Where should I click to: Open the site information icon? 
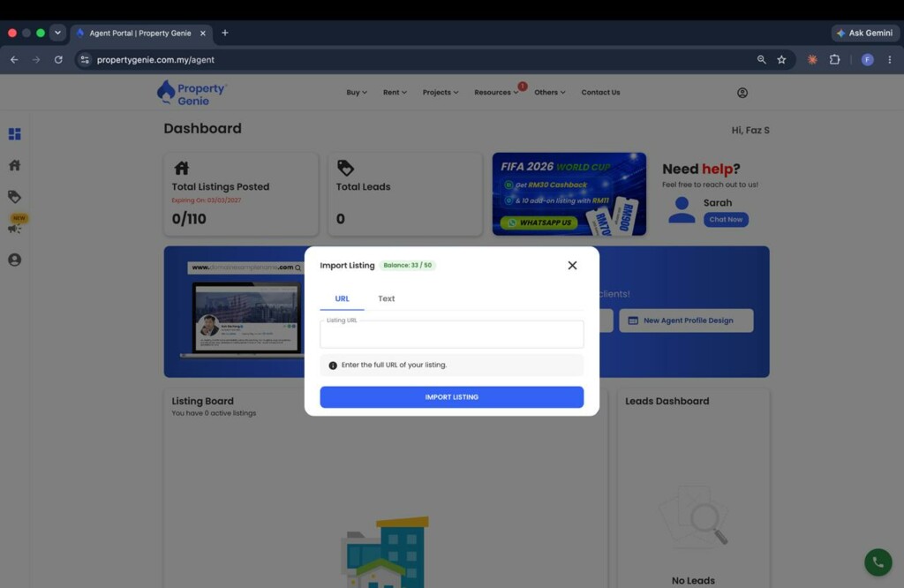tap(85, 59)
